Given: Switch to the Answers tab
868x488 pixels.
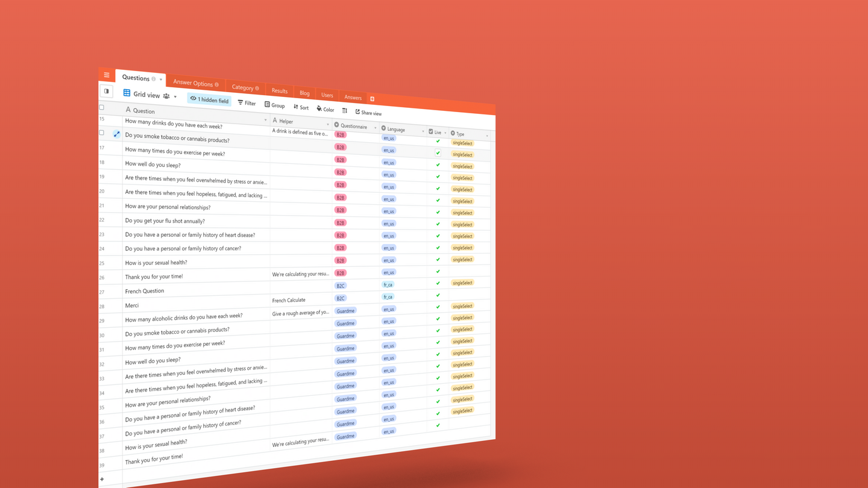Looking at the screenshot, I should (353, 97).
